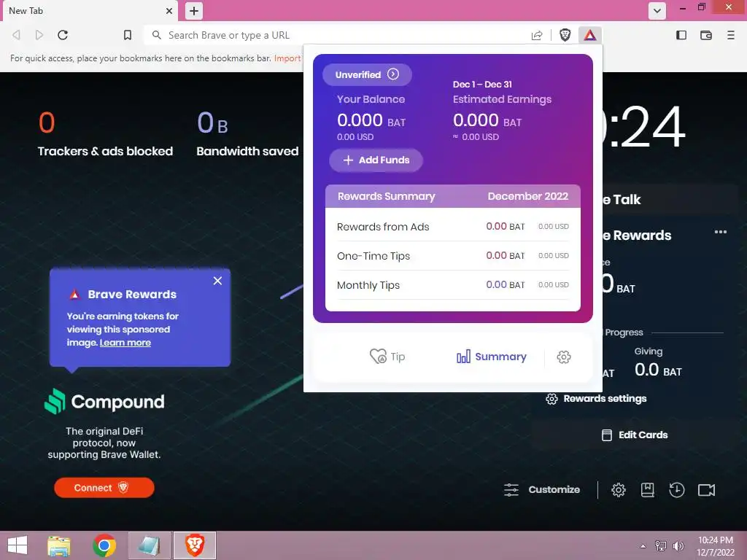Click the Connect button for Compound
The height and width of the screenshot is (560, 747).
(104, 488)
